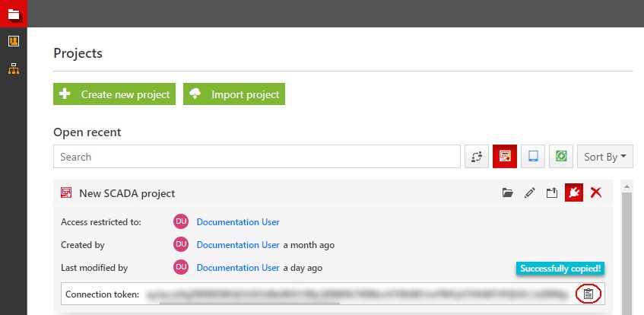Toggle the green refresh filter button
Viewport: 644px width, 315px height.
coord(561,156)
